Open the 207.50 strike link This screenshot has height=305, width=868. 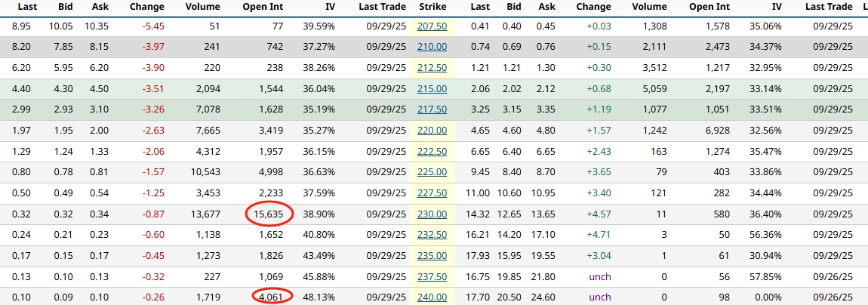point(432,26)
